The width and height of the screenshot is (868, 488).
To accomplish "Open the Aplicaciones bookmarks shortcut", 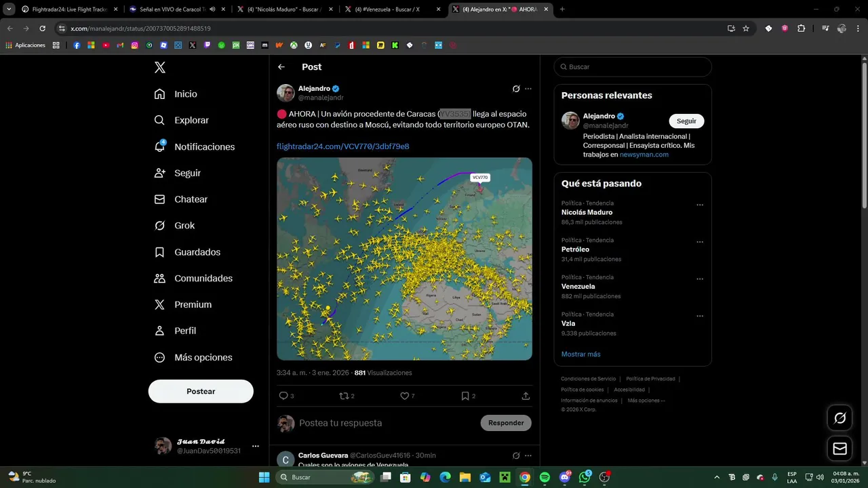I will click(26, 45).
